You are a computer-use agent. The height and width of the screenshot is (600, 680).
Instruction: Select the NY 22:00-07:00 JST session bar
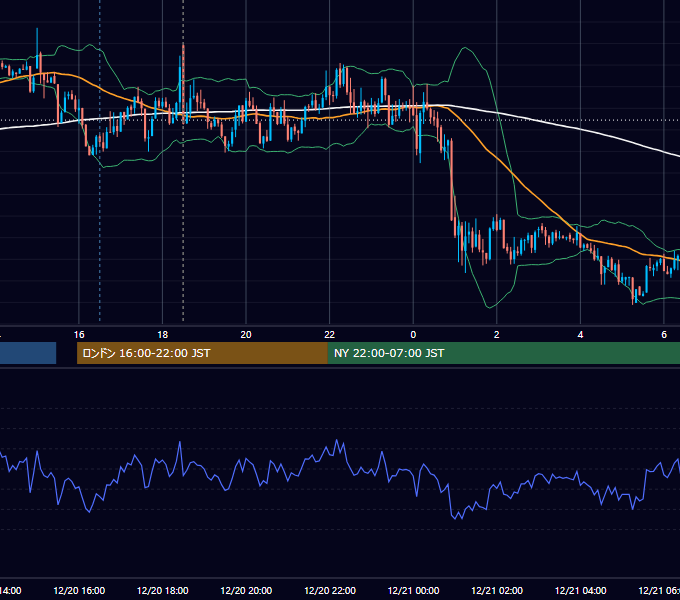pos(503,353)
